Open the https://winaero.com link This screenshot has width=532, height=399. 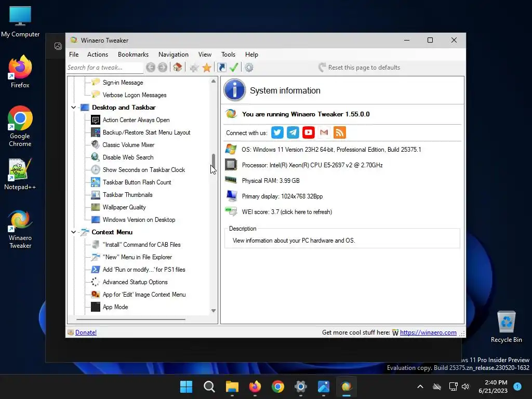(428, 332)
